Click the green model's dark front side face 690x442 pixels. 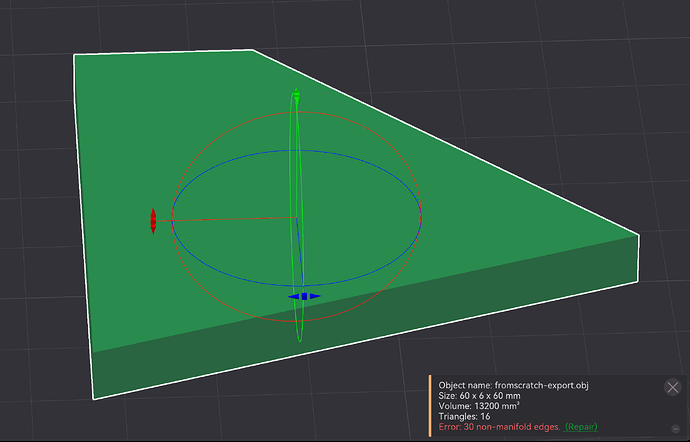click(x=365, y=319)
